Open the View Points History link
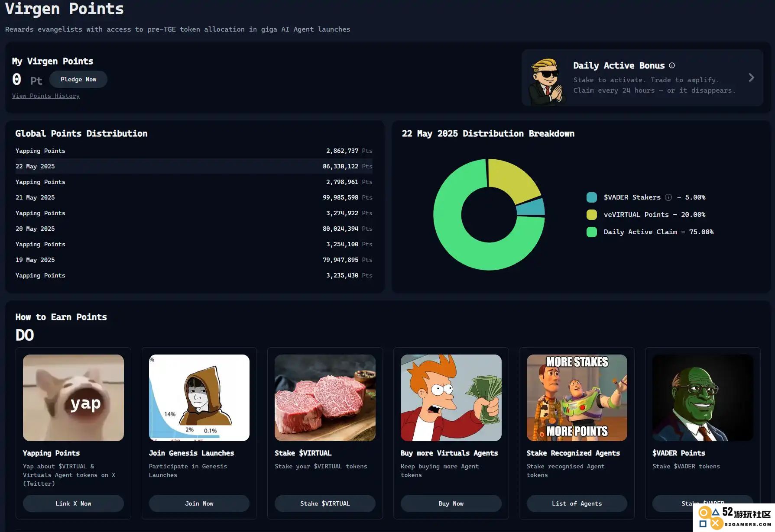775x532 pixels. 46,96
